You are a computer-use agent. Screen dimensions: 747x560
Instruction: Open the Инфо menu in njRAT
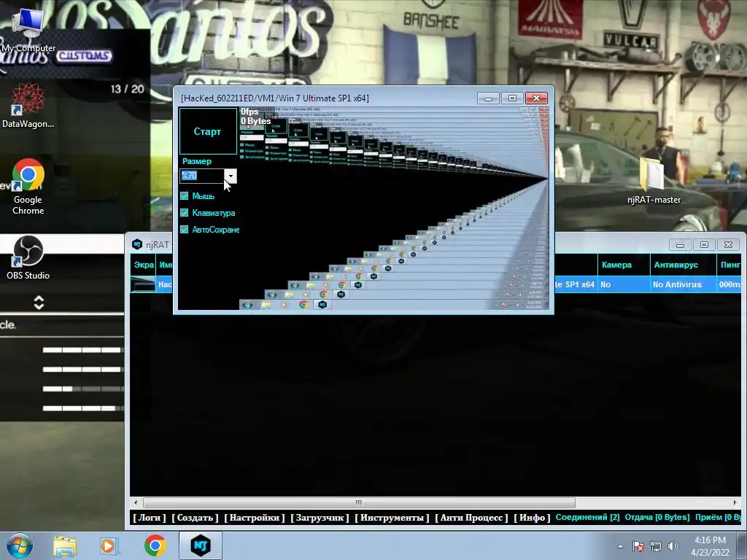[532, 518]
